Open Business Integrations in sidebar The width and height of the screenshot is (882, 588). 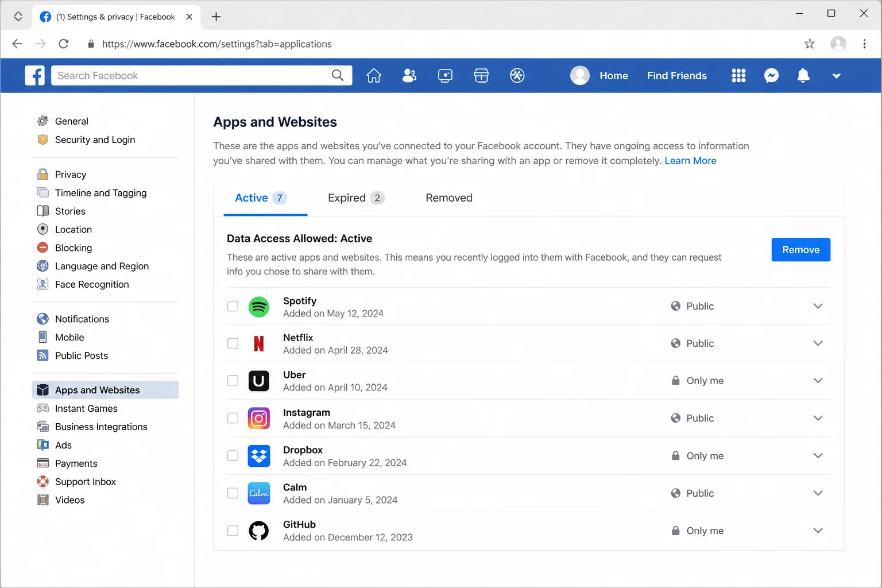[x=92, y=427]
